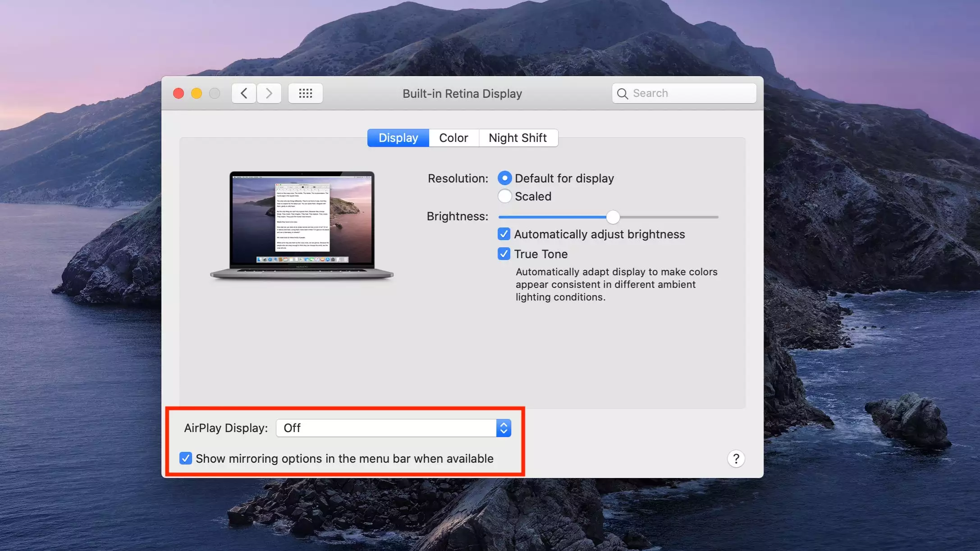Toggle Show mirroring options in menu bar

click(x=186, y=459)
